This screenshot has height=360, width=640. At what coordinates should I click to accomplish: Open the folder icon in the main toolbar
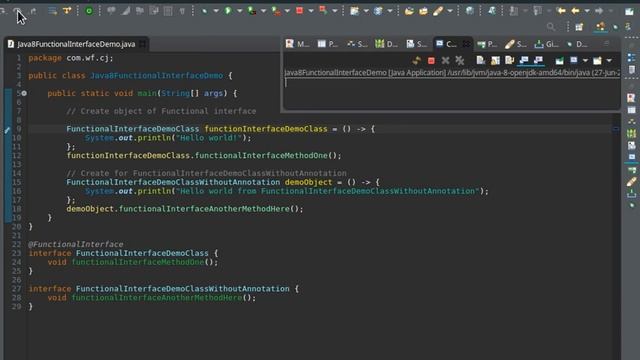pos(409,11)
